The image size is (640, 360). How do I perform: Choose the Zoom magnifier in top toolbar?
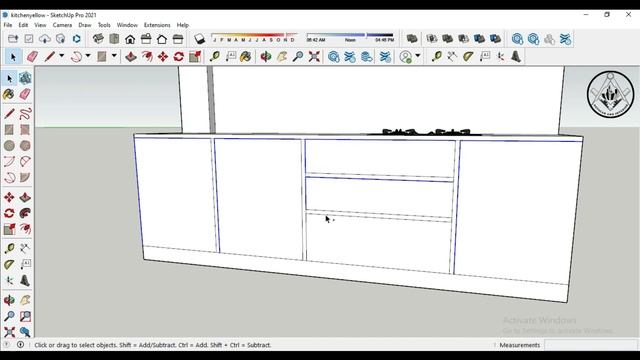(x=298, y=56)
